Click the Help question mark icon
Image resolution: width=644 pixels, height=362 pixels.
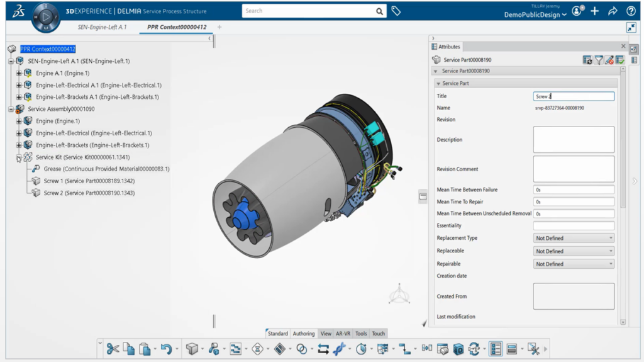[x=631, y=11]
